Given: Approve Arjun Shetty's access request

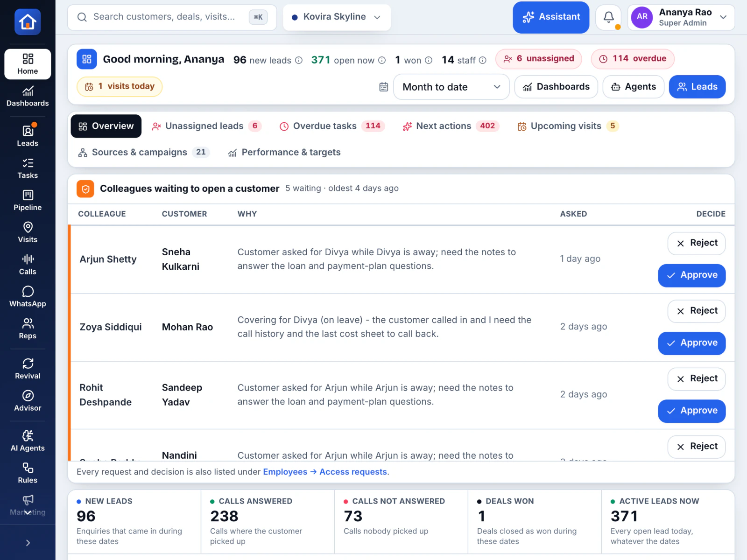Looking at the screenshot, I should click(691, 275).
